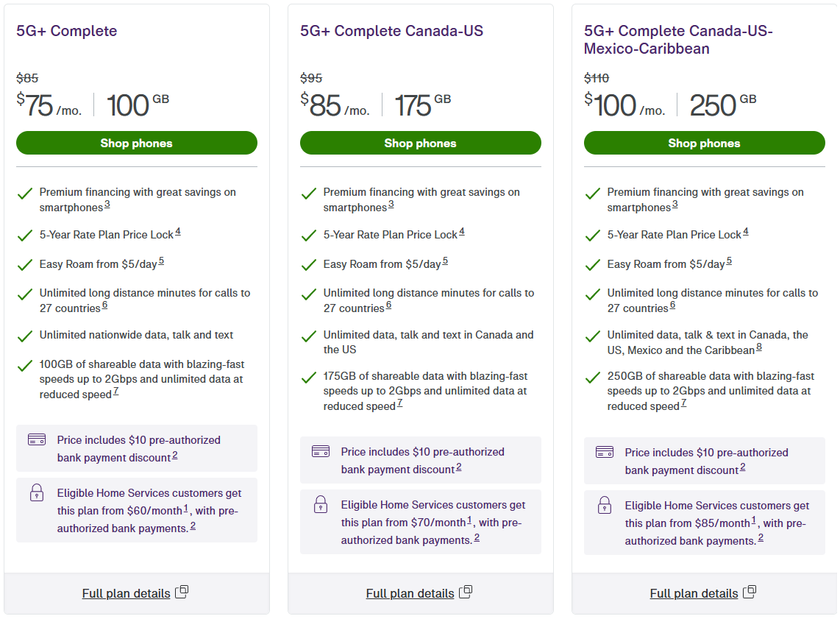Click the credit card icon in the 5G+ Complete plan

[37, 439]
